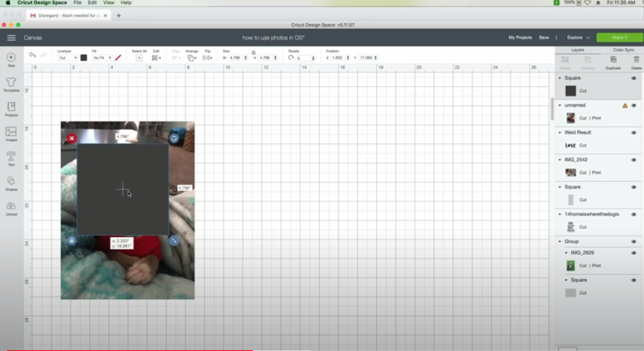The height and width of the screenshot is (351, 644).
Task: Hide the Square layer inside Group
Action: coord(633,280)
